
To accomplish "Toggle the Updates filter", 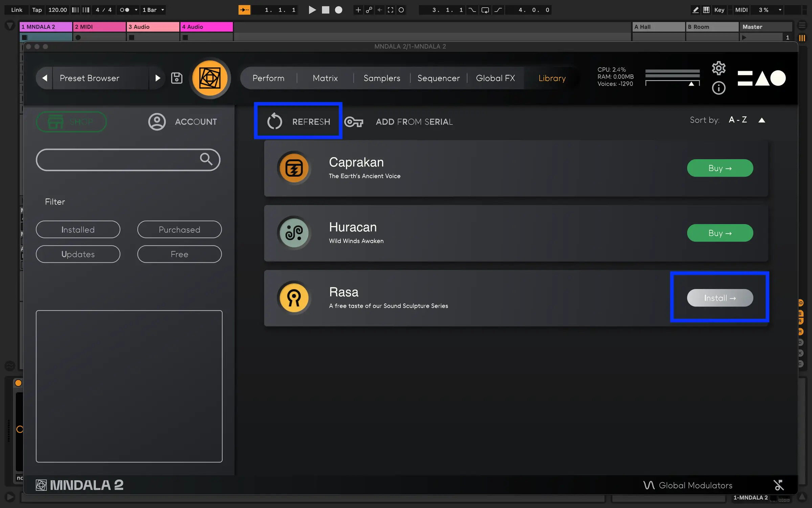I will 78,254.
